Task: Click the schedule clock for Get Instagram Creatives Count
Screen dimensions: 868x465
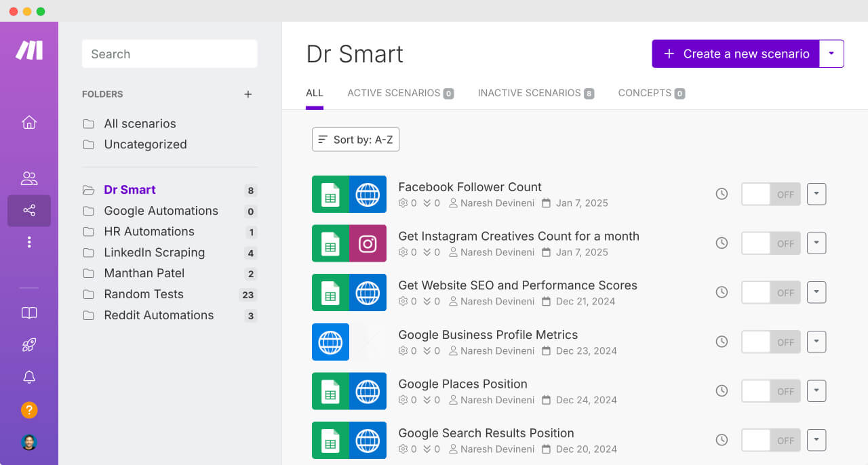Action: coord(722,243)
